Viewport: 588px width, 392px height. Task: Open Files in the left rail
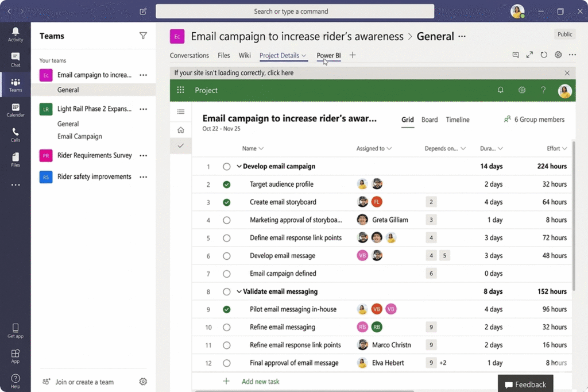click(16, 160)
